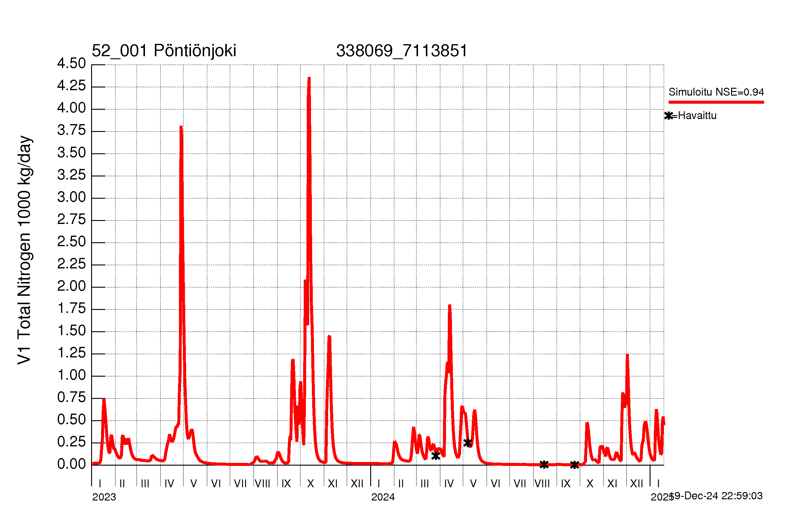The width and height of the screenshot is (812, 511).
Task: Click the y-axis value 0.25
Action: coord(72,442)
